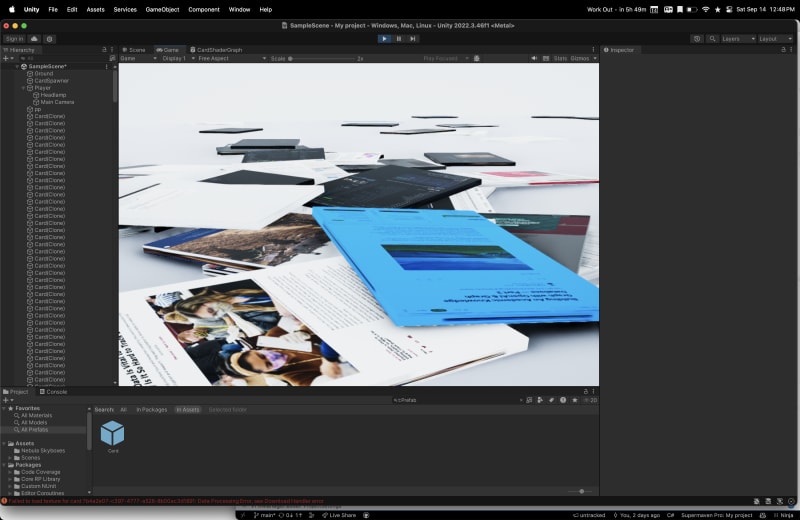
Task: Advance one frame with the Step button
Action: pos(413,39)
